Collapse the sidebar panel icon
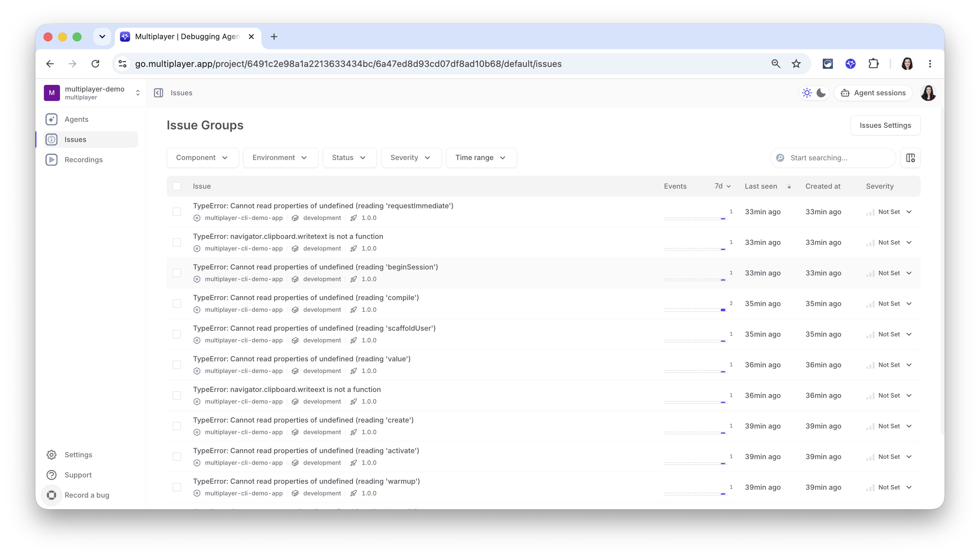Image resolution: width=980 pixels, height=556 pixels. pos(158,93)
